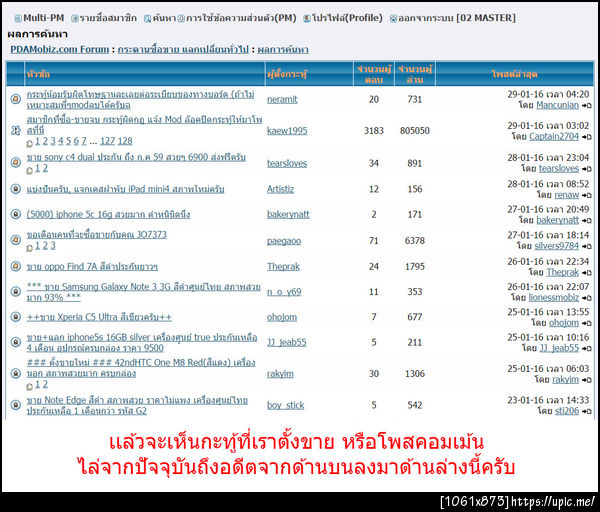Screen dimensions: 600x512
Task: Open the oppo Find 7A thread
Action: [92, 266]
